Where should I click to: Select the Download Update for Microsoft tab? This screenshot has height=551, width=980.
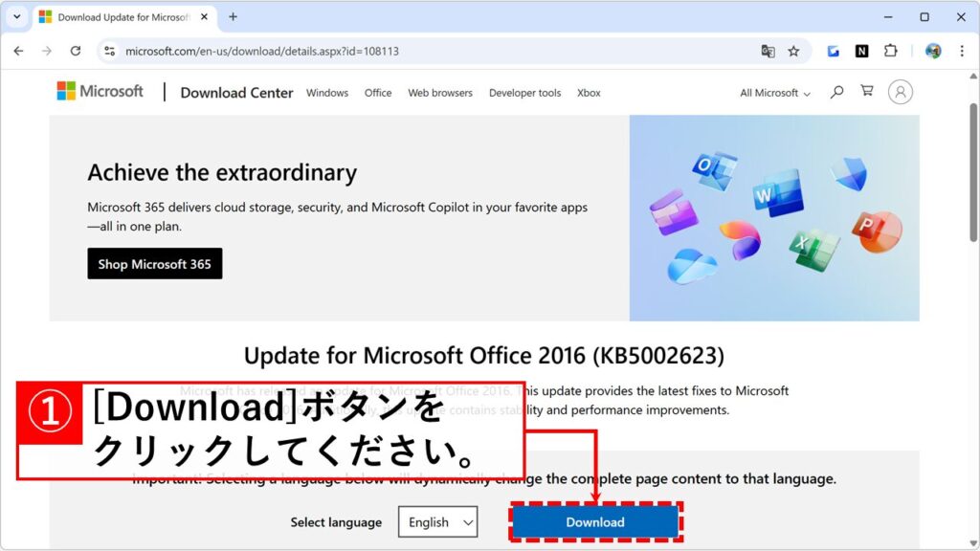(x=123, y=17)
